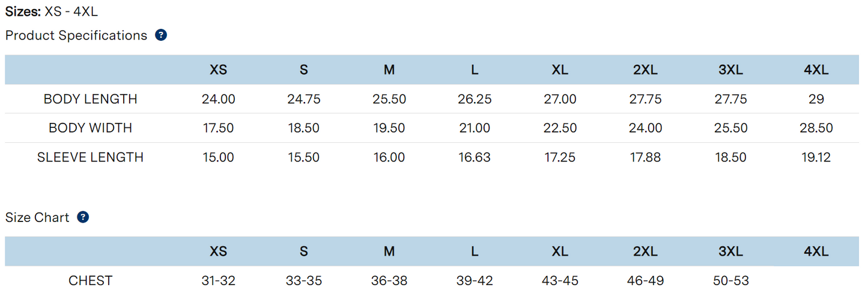The height and width of the screenshot is (306, 868).
Task: Click the 50-53 chest measurement for 3XL
Action: click(730, 280)
